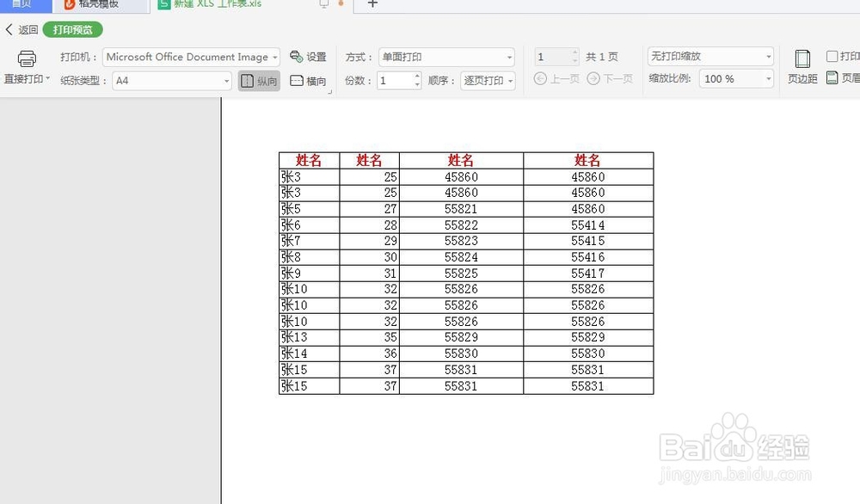Click cell 张5 in the table
Screen dimensions: 860x504
click(x=309, y=209)
